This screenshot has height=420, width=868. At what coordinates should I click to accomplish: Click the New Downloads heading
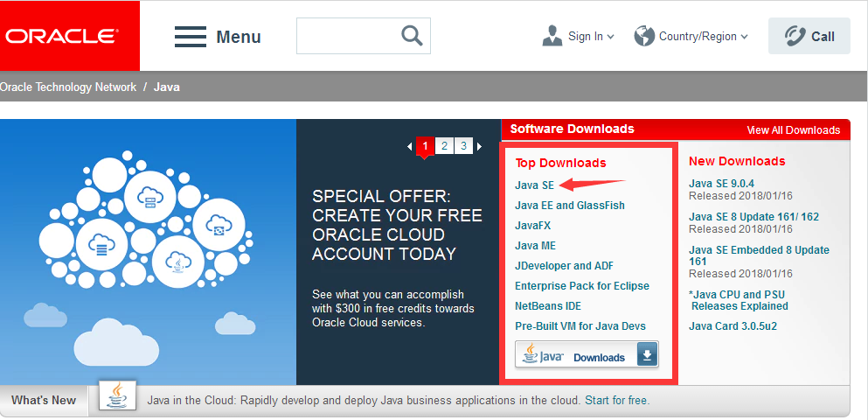coord(737,161)
